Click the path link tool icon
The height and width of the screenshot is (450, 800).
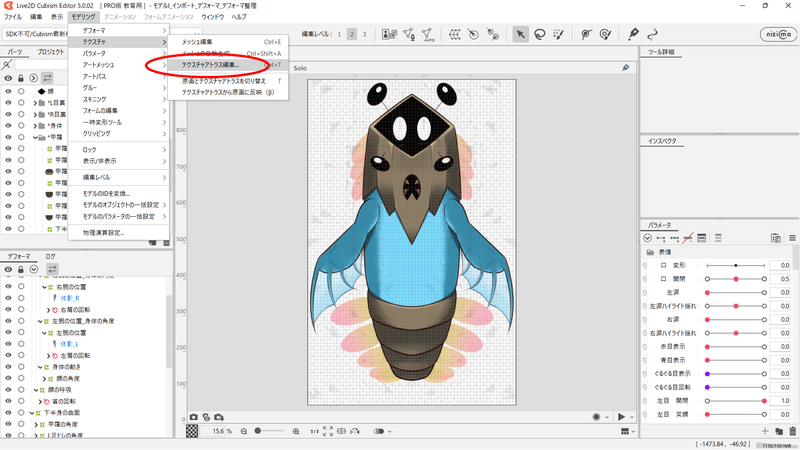click(652, 34)
